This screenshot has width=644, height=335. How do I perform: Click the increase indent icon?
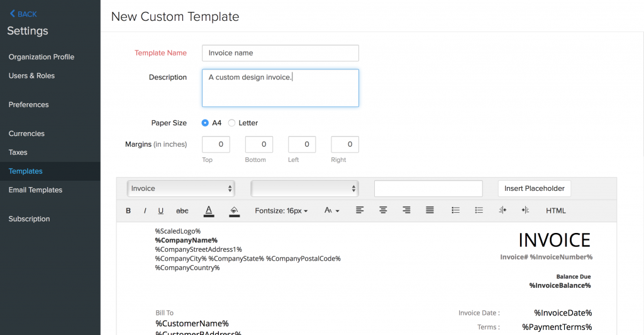525,210
